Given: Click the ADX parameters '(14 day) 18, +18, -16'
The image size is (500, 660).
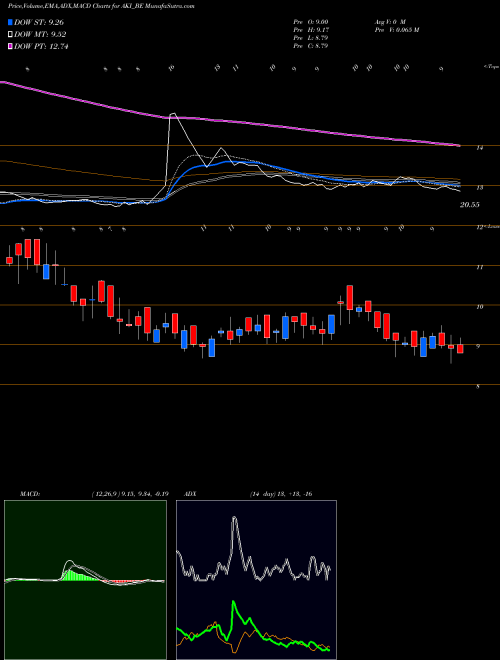Looking at the screenshot, I should [x=280, y=494].
